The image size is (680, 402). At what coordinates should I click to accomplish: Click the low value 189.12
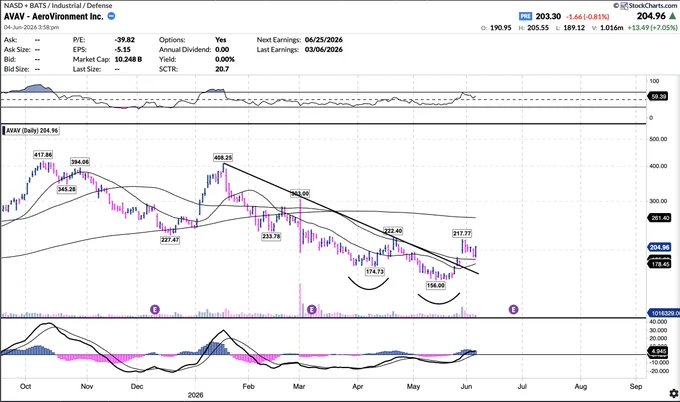click(x=574, y=27)
